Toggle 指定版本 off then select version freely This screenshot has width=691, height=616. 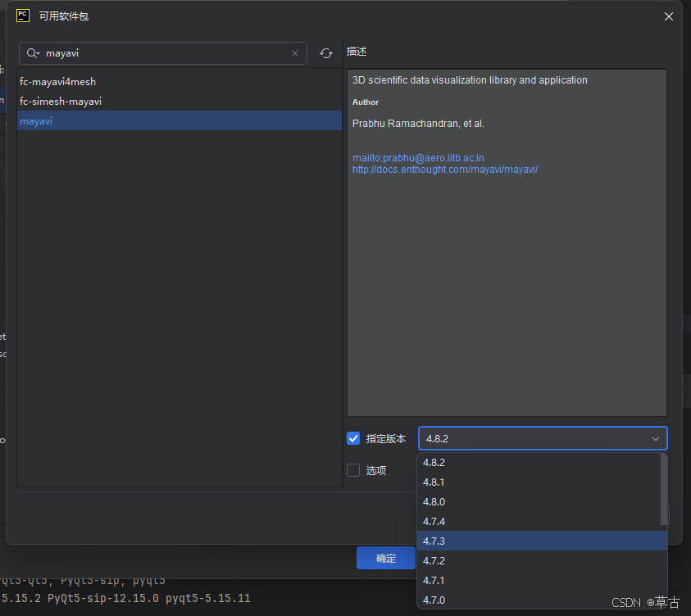[353, 438]
